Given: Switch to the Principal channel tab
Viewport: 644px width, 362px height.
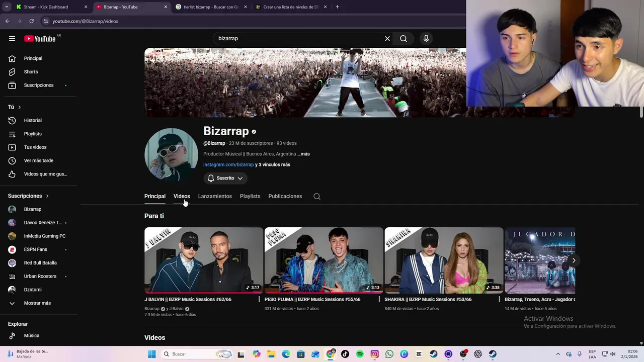Looking at the screenshot, I should pyautogui.click(x=155, y=196).
